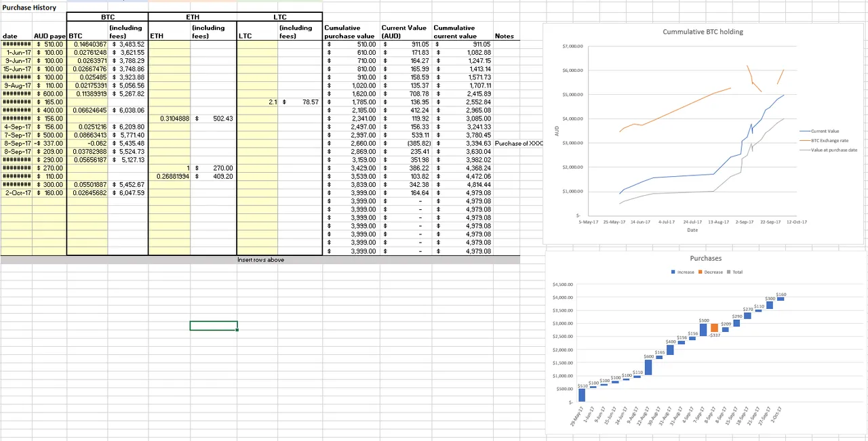
Task: Select ETH amount cell '0.3104888'
Action: click(x=169, y=119)
